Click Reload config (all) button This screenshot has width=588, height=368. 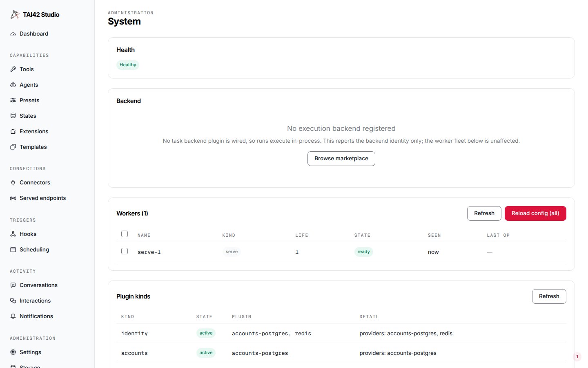click(535, 213)
